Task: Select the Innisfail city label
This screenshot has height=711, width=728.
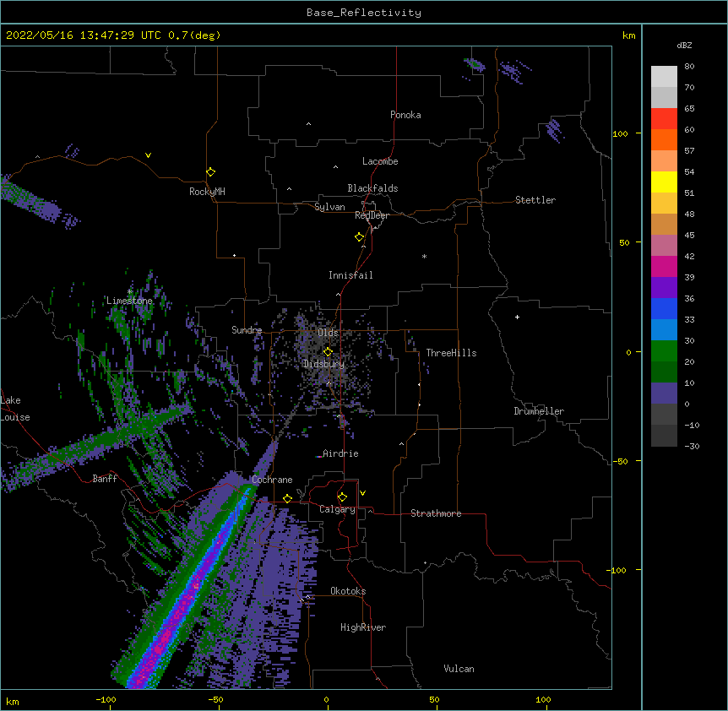Action: pos(350,275)
